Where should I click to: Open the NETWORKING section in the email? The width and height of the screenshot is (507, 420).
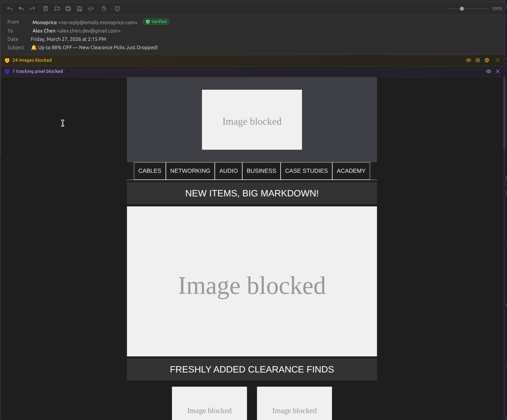coord(190,171)
